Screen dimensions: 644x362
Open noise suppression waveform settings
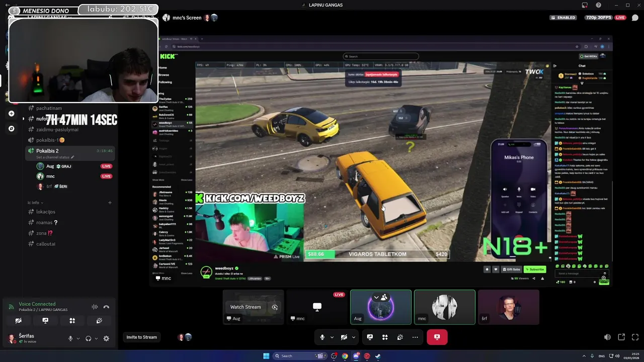(x=95, y=307)
